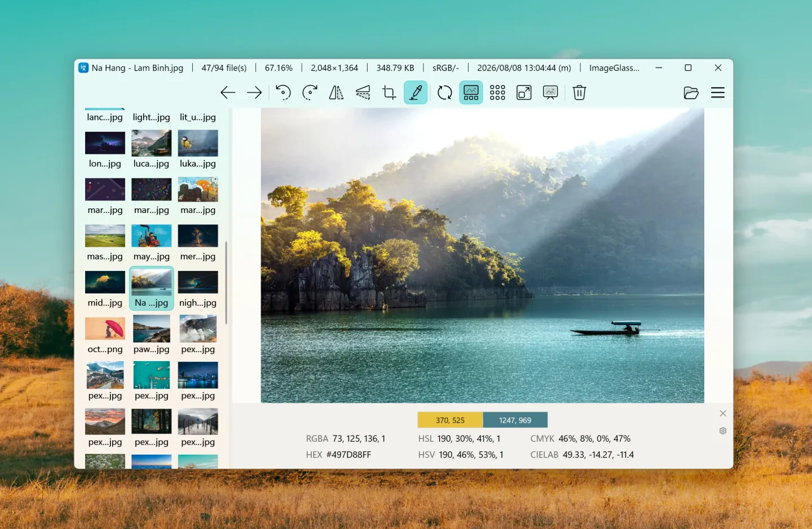The image size is (812, 529).
Task: Click the thumbnail gallery vertical scrollbar
Action: point(226,283)
